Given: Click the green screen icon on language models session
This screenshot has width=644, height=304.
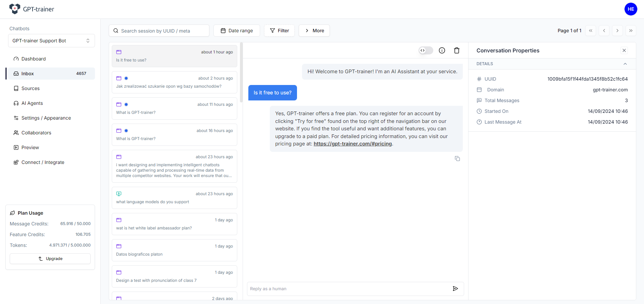Looking at the screenshot, I should click(x=119, y=194).
